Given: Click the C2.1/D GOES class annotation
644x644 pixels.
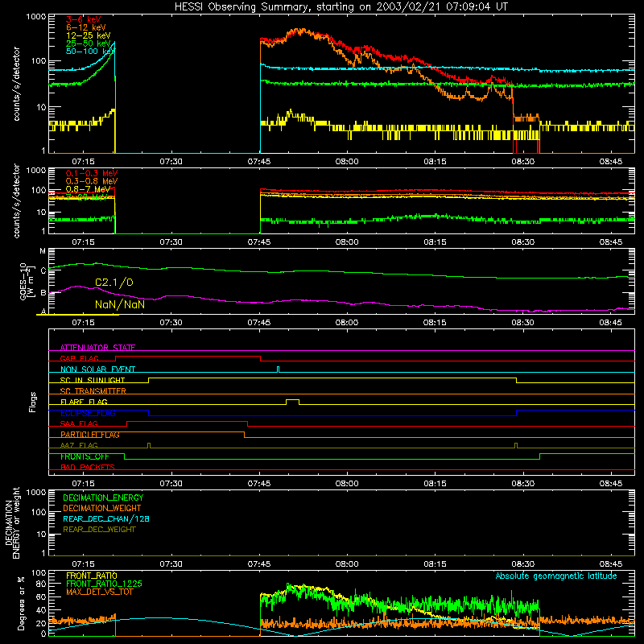Looking at the screenshot, I should 114,283.
